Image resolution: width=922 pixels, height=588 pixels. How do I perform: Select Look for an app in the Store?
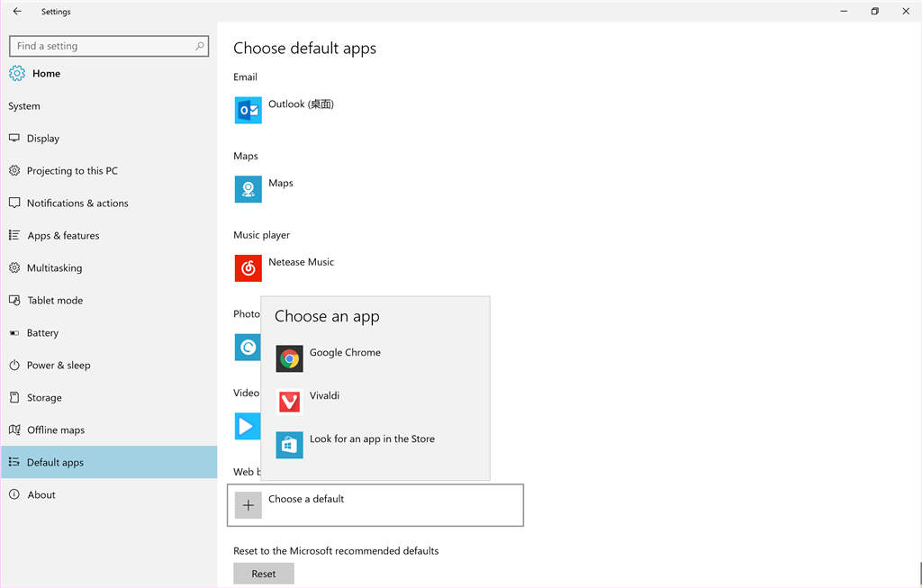pyautogui.click(x=375, y=445)
